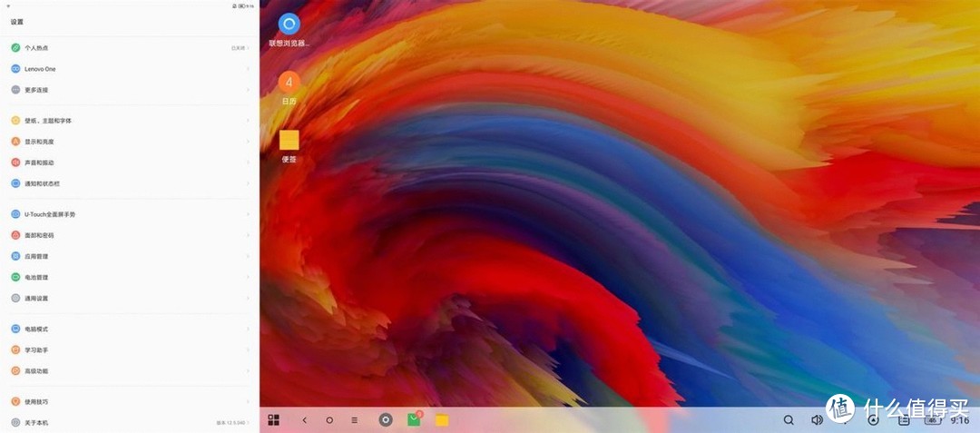Tap the circular home button in taskbar

[x=329, y=420]
